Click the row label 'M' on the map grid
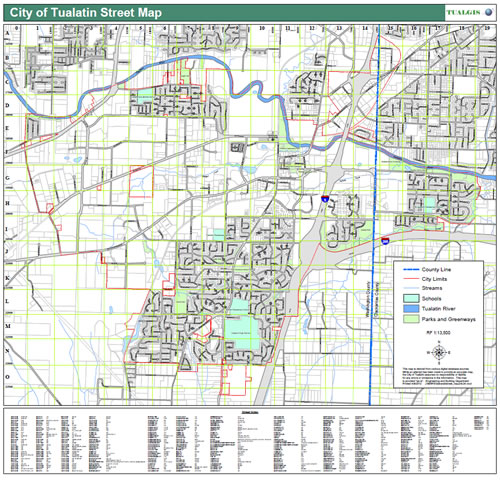This screenshot has width=500, height=480. [x=7, y=326]
